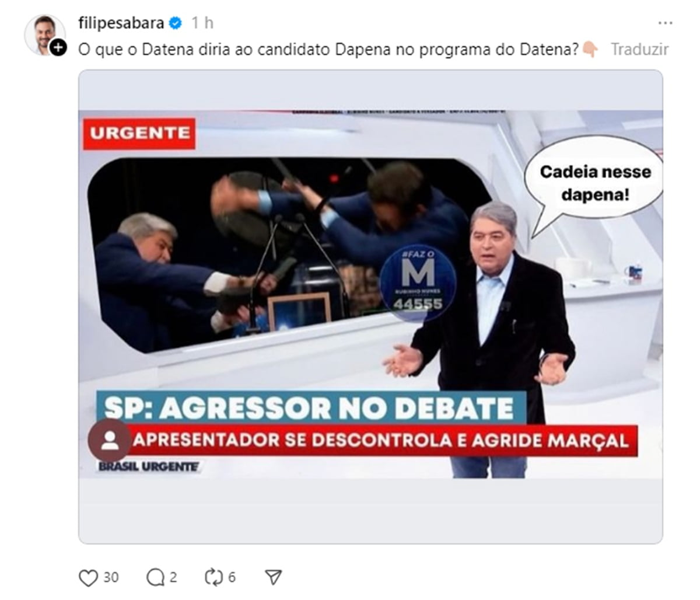Open the three-dots post options menu
The height and width of the screenshot is (600, 700).
[665, 23]
